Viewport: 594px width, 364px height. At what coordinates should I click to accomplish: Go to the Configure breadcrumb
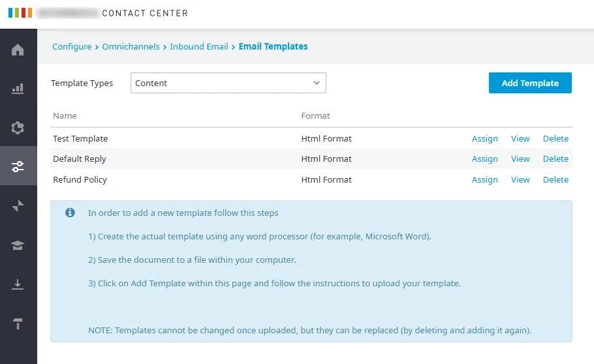72,46
